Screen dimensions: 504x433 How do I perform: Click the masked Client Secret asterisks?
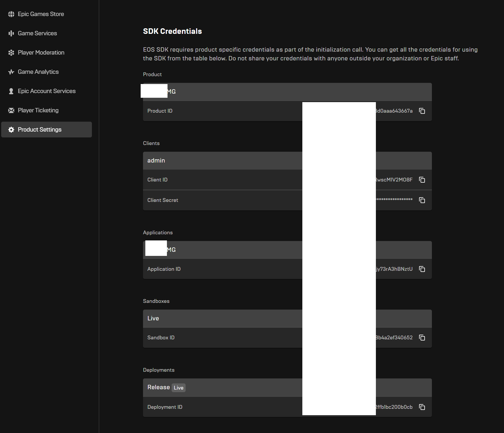coord(394,200)
